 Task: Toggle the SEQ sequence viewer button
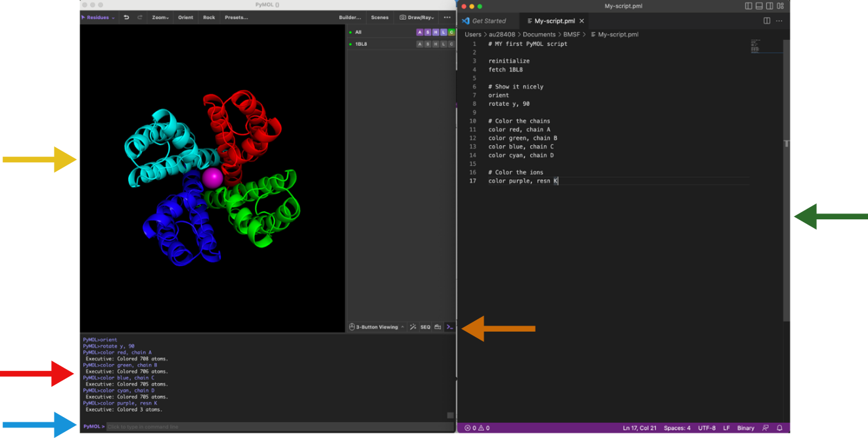pos(425,327)
